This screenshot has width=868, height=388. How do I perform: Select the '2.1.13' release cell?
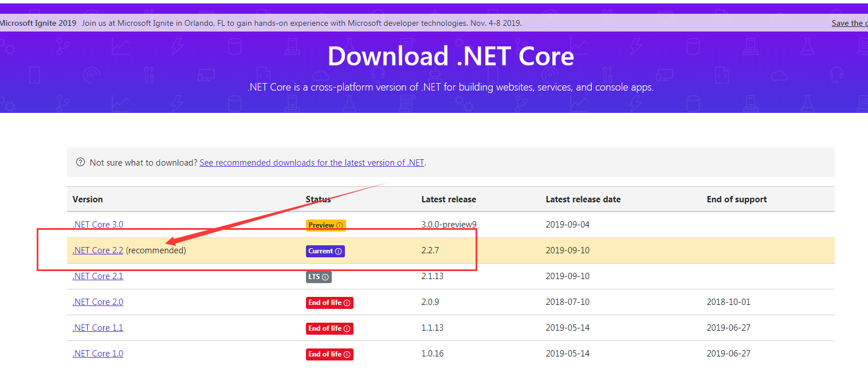pyautogui.click(x=433, y=276)
